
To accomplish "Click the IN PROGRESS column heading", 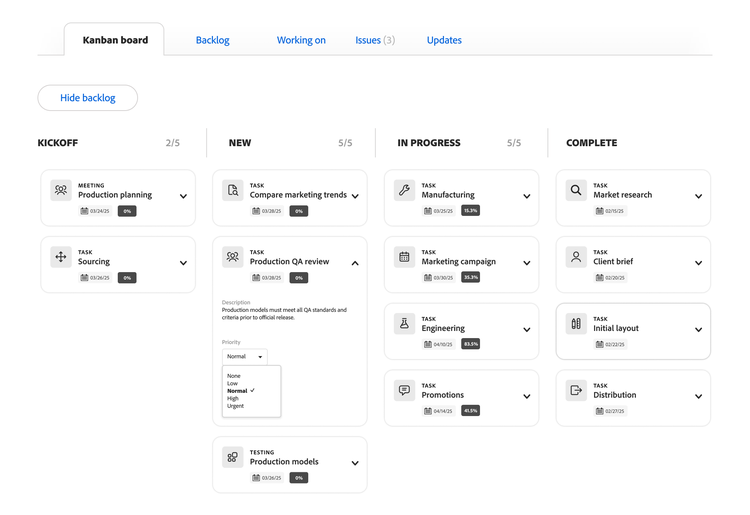I will [429, 142].
